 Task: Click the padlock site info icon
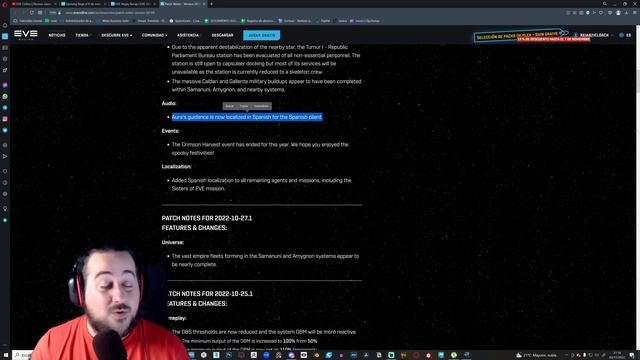60,13
